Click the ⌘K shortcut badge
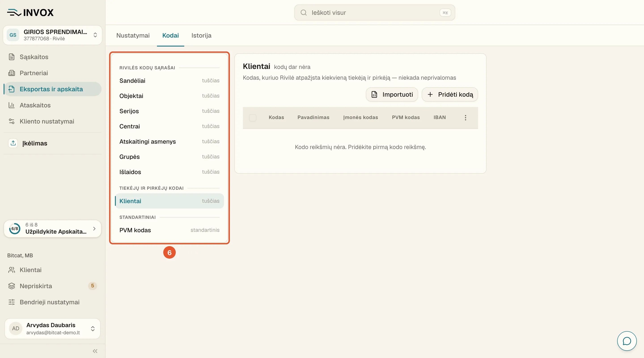The height and width of the screenshot is (358, 644). [445, 13]
